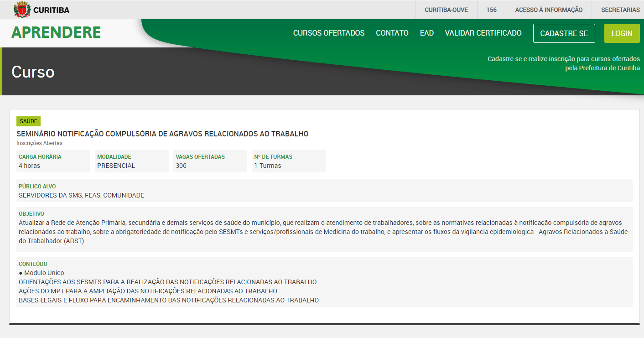The width and height of the screenshot is (644, 338).
Task: Open the EAD menu item
Action: click(x=426, y=33)
